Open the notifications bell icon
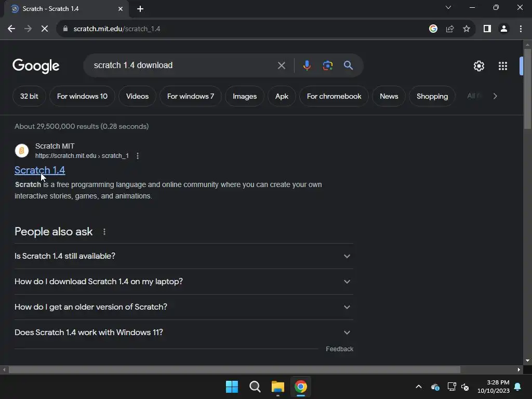Viewport: 532px width, 399px height. pyautogui.click(x=517, y=387)
